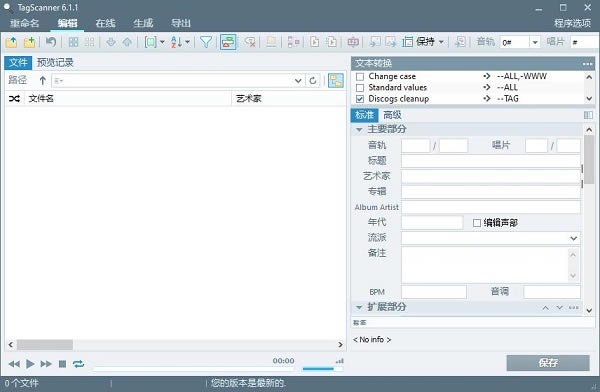600x392 pixels.
Task: Click the fast-forward playback button
Action: click(x=46, y=364)
